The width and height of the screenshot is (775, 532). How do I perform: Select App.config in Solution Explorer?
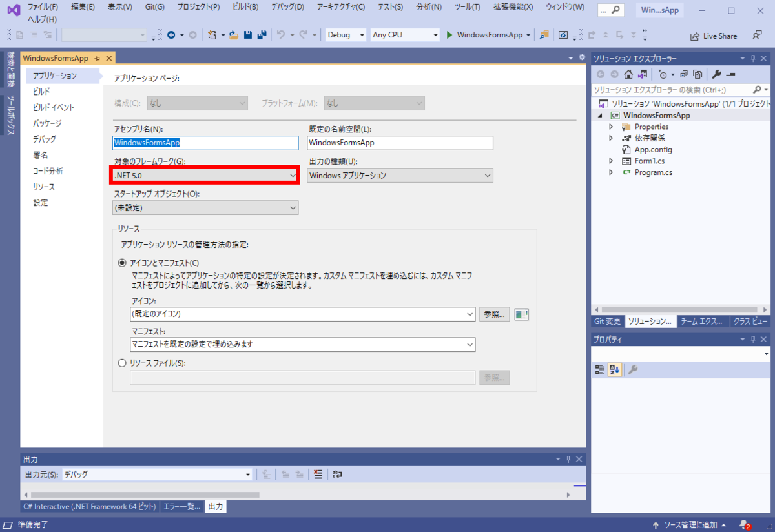click(x=654, y=149)
